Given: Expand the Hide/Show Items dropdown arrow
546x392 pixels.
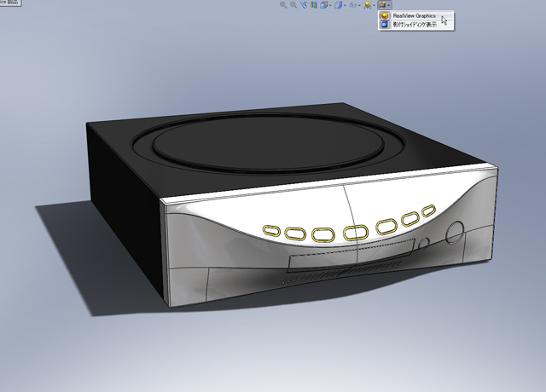Looking at the screenshot, I should [x=360, y=5].
